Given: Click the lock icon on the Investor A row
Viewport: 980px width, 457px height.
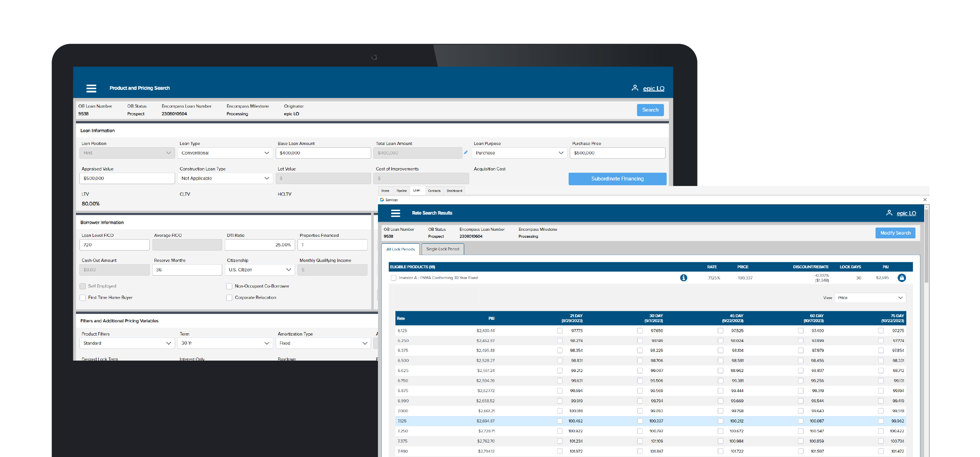Looking at the screenshot, I should point(902,278).
